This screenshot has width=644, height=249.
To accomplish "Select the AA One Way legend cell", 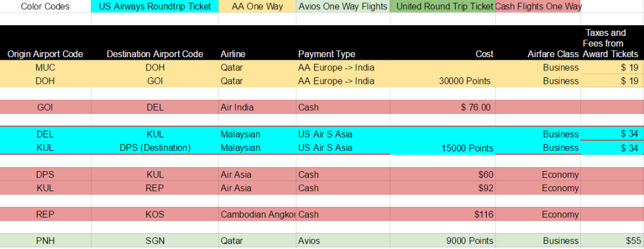I will (x=257, y=6).
